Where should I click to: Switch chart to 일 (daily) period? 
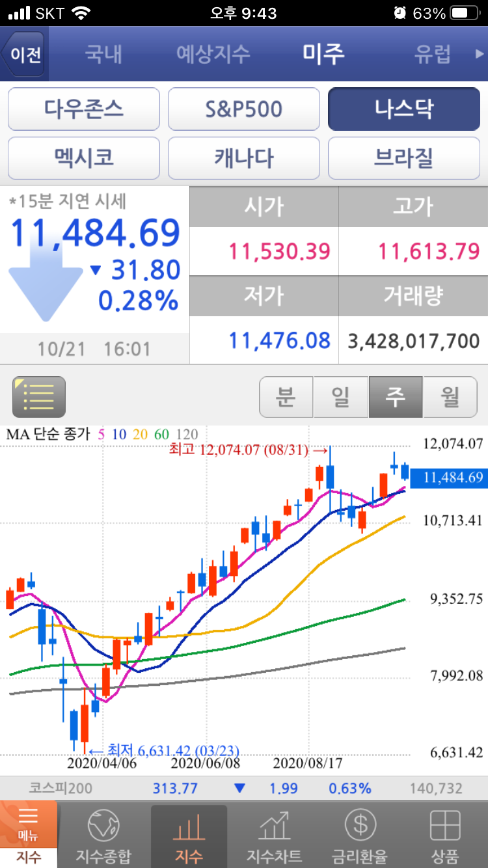pos(341,396)
